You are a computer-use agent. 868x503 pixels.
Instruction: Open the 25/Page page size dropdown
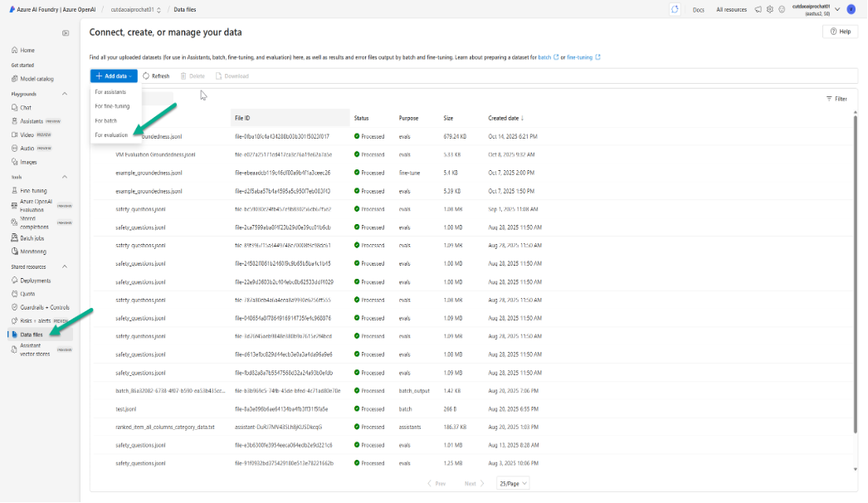pyautogui.click(x=514, y=482)
